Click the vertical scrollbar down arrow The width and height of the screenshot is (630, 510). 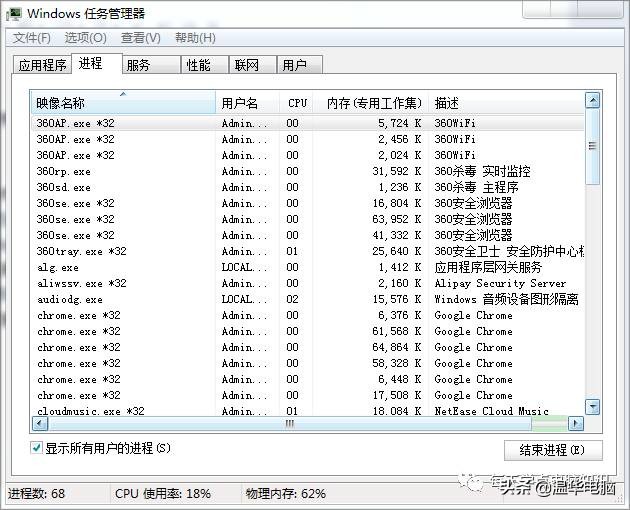click(593, 407)
